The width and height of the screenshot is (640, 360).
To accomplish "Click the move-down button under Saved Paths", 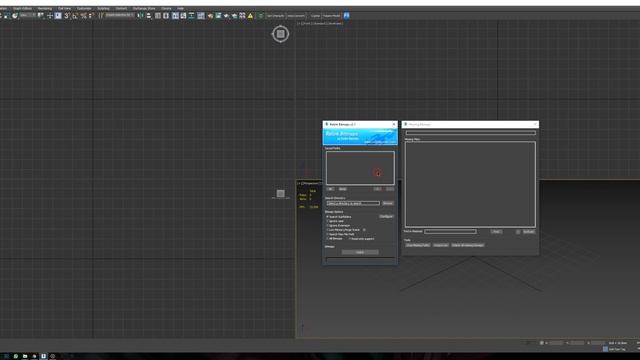I will [390, 189].
